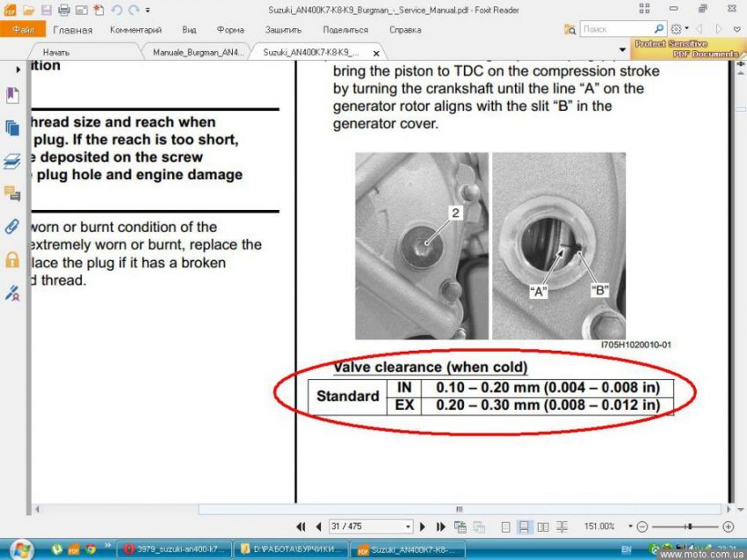Click the magnifier search button

pos(659,29)
